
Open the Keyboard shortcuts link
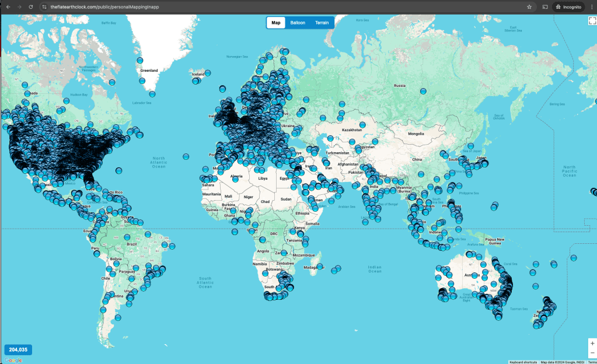click(x=522, y=362)
